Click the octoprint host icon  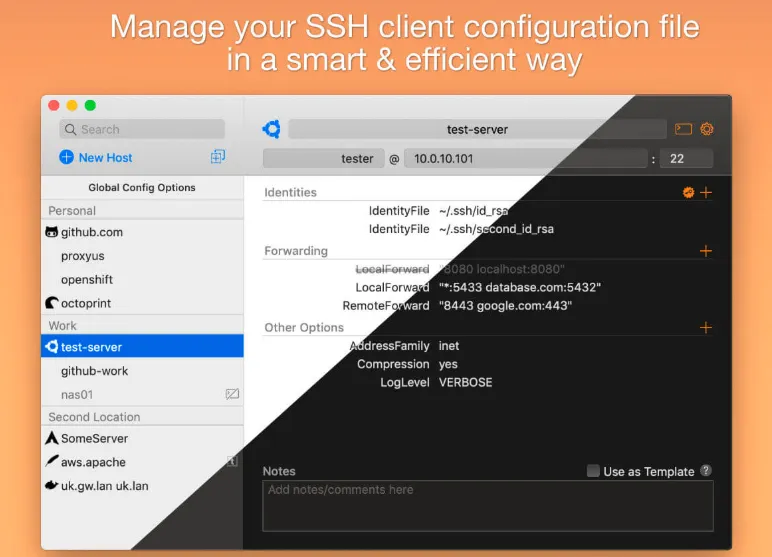(x=52, y=303)
